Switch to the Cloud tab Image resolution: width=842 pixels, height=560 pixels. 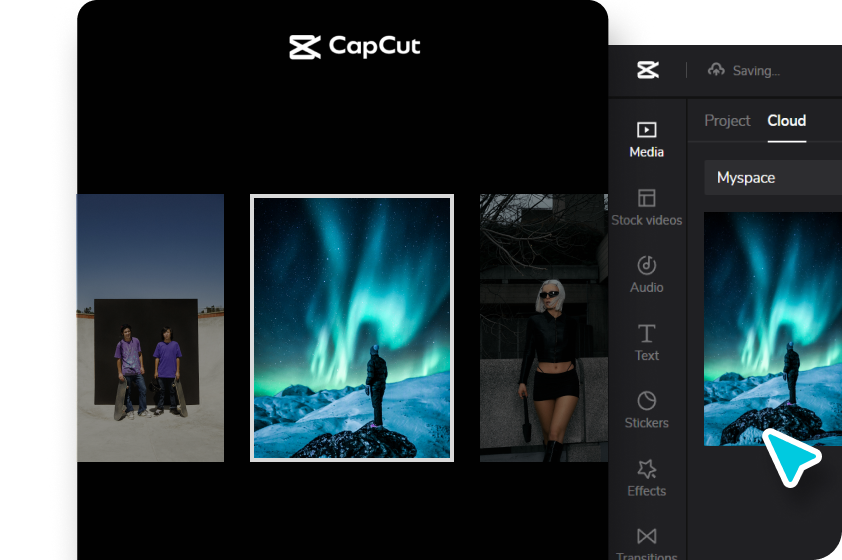787,120
